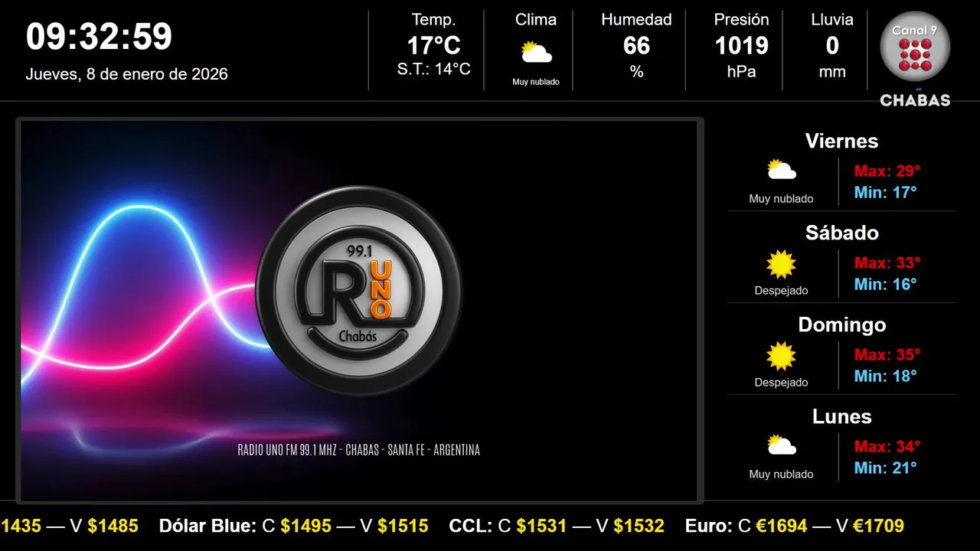Click the 17°C temperature value

(x=433, y=46)
